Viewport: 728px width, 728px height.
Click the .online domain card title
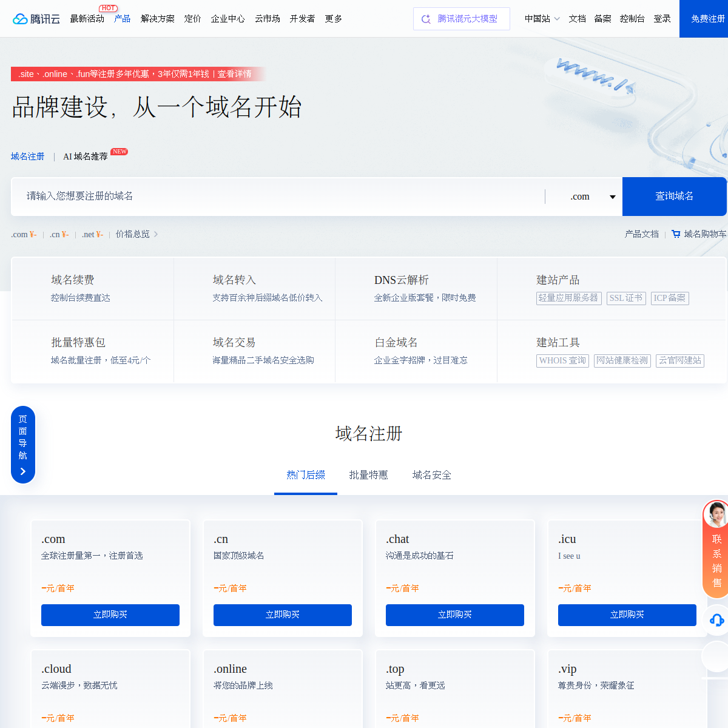[231, 669]
